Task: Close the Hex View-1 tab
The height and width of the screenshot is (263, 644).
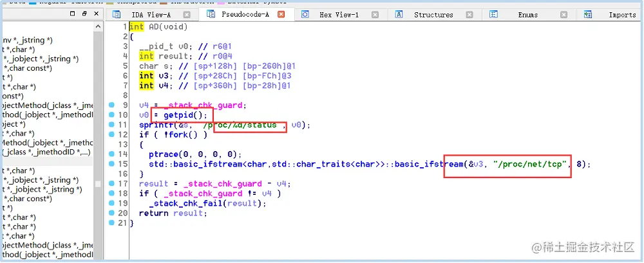Action: tap(375, 15)
